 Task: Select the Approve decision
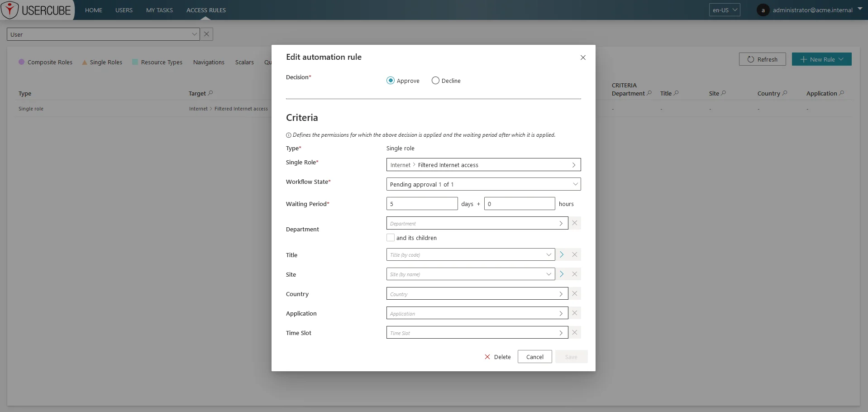coord(391,81)
